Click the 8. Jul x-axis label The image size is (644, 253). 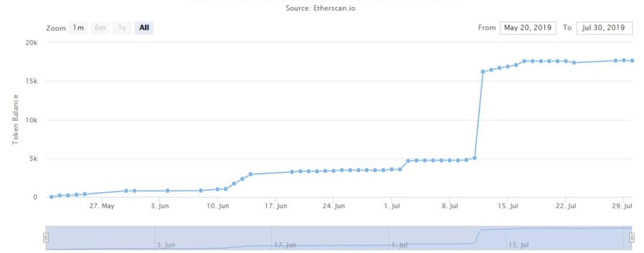450,206
